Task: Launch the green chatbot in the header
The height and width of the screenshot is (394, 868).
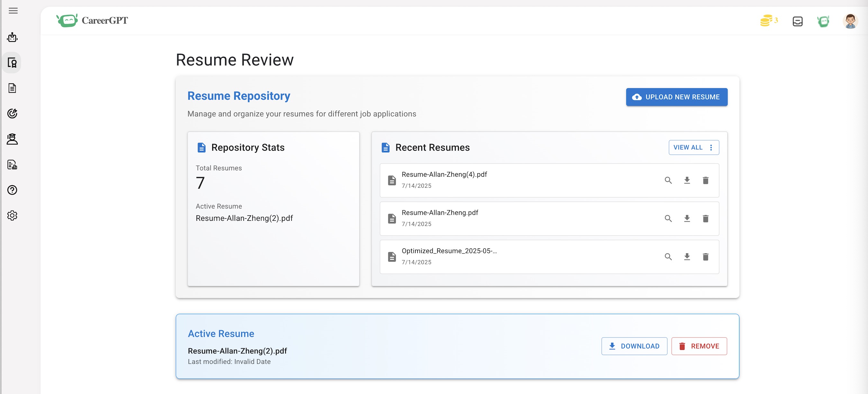Action: click(823, 21)
